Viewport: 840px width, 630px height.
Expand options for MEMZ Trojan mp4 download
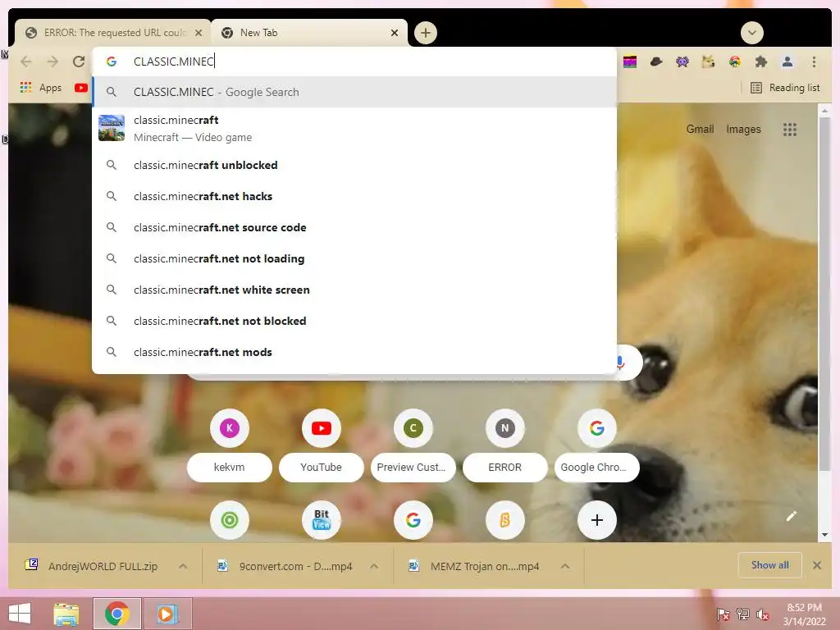565,566
